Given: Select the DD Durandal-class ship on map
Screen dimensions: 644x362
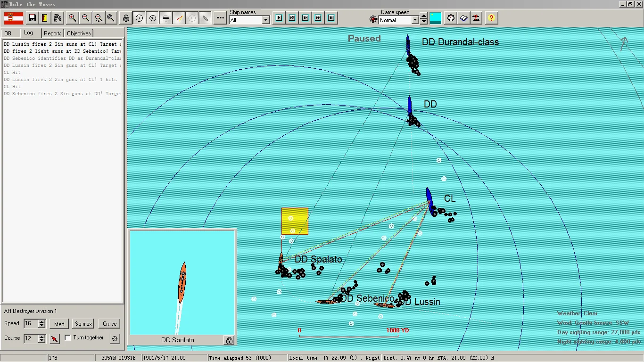Looking at the screenshot, I should (x=408, y=45).
